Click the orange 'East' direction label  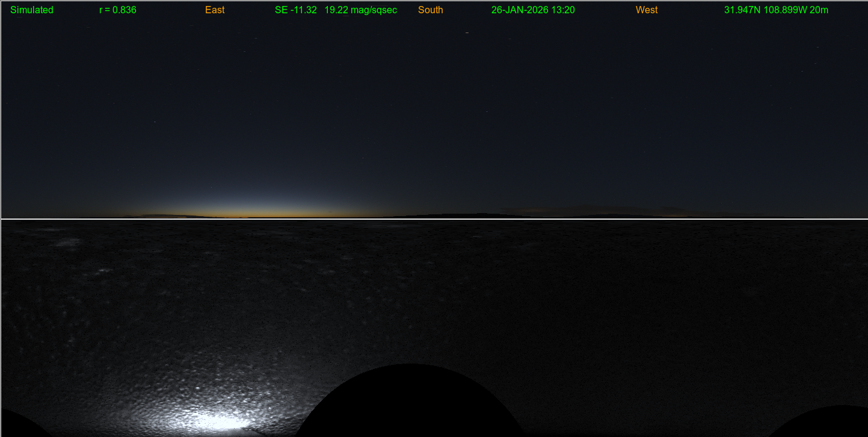(x=215, y=10)
